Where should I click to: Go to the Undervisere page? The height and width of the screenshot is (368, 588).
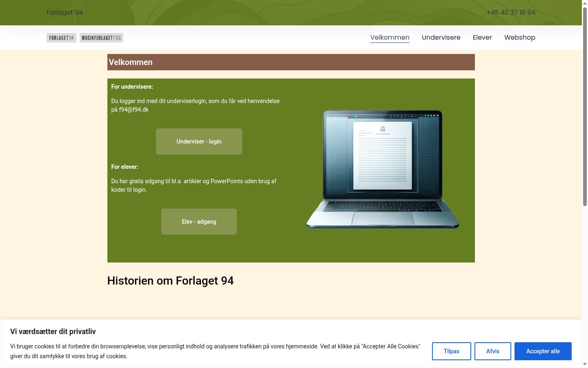[441, 37]
